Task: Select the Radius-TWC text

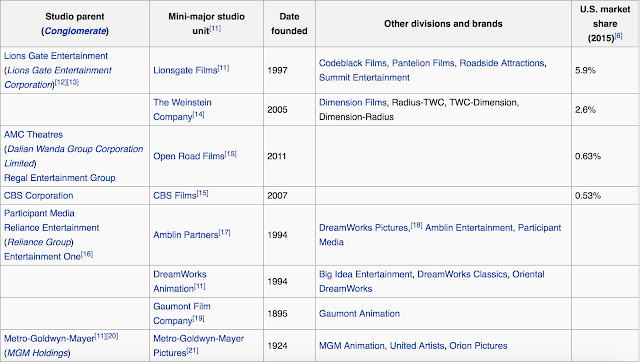Action: (418, 102)
